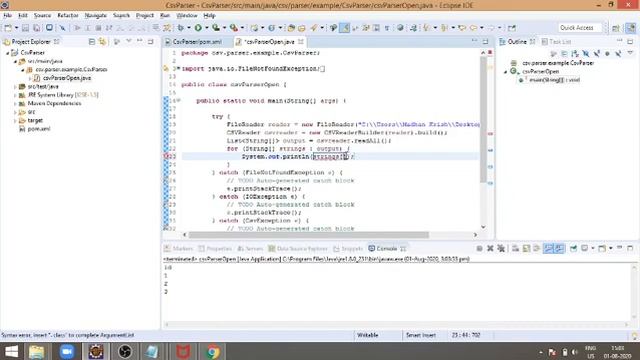Toggle Hide Non-Public Members in Outline toolbar
Image resolution: width=640 pixels, height=360 pixels.
point(607,53)
